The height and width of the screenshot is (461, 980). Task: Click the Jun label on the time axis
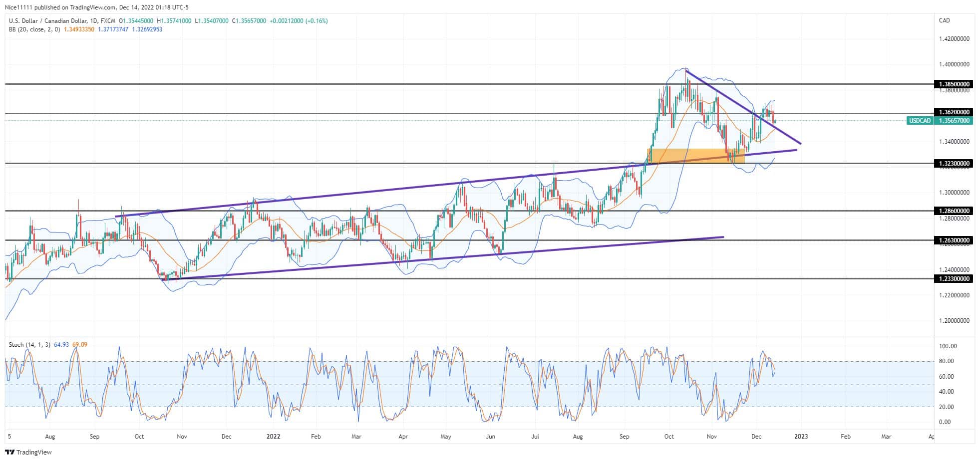click(491, 437)
